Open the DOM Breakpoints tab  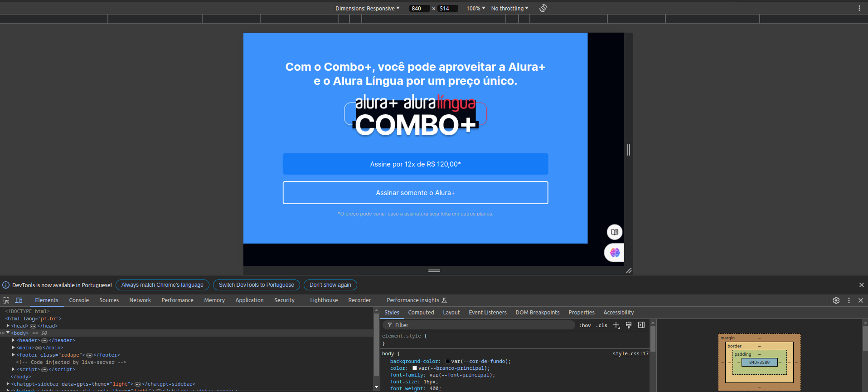[x=538, y=313]
